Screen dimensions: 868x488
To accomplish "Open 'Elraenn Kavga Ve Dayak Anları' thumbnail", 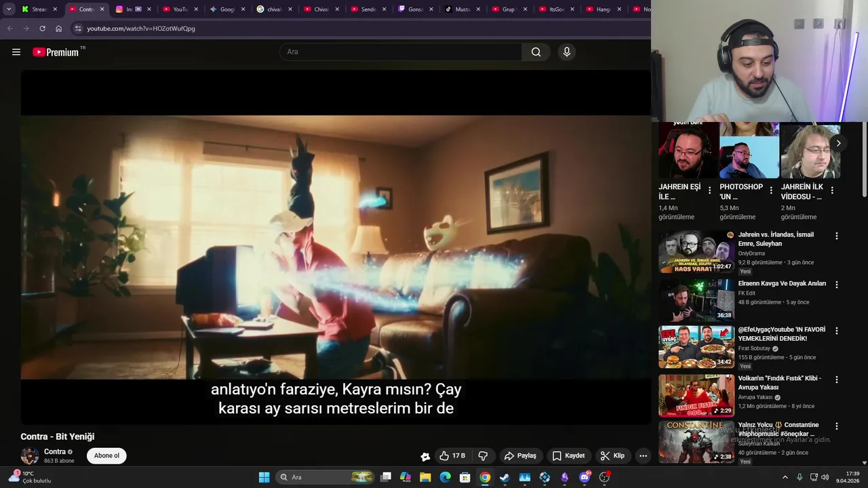I will coord(696,300).
